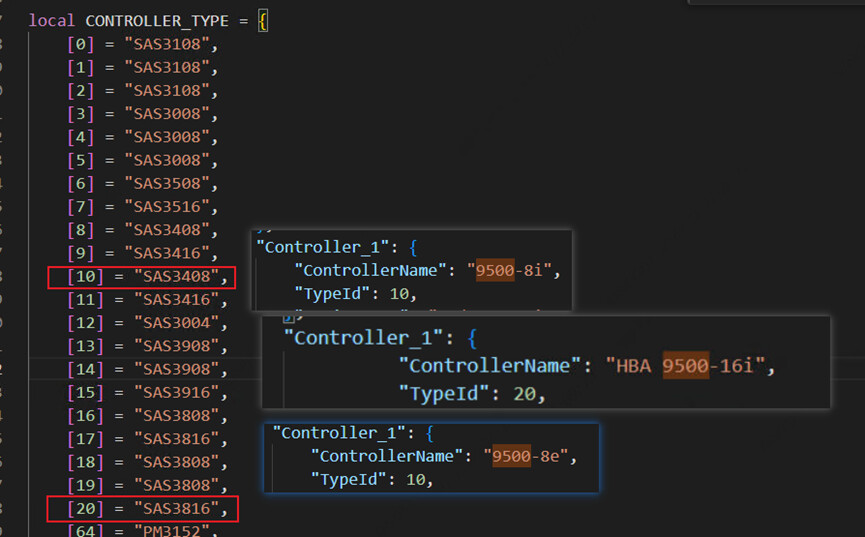Click the "HBA 9500-16i" controller name value

click(x=690, y=366)
